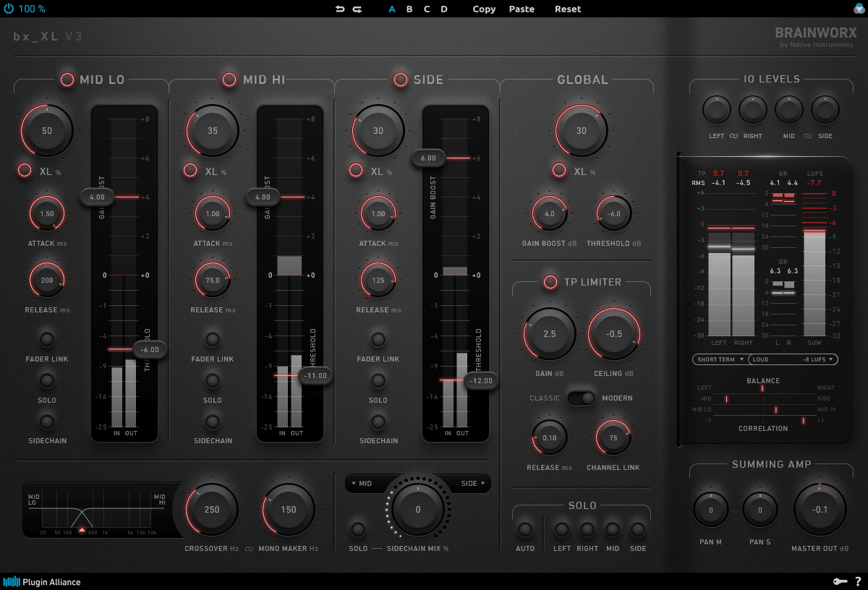Click the Paste button
The width and height of the screenshot is (868, 590).
click(x=522, y=9)
